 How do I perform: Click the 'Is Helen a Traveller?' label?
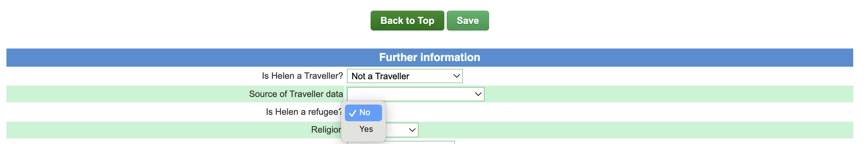coord(302,76)
